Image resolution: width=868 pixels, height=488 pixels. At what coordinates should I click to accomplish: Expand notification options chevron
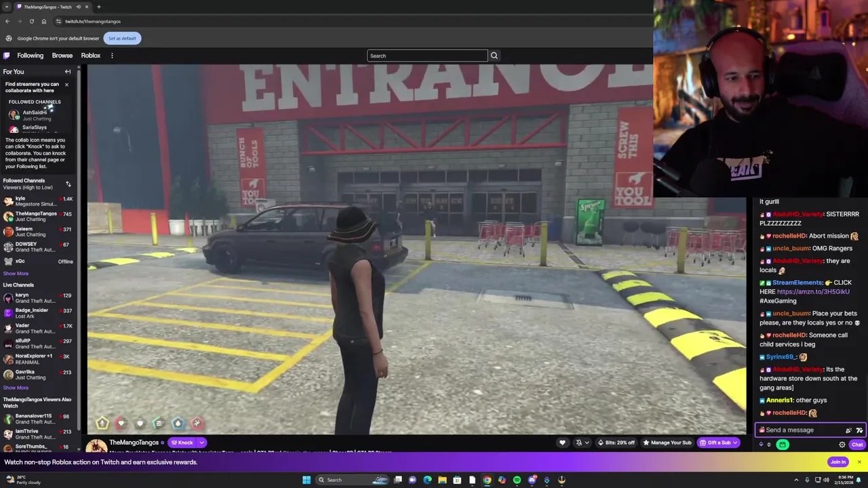pos(587,443)
